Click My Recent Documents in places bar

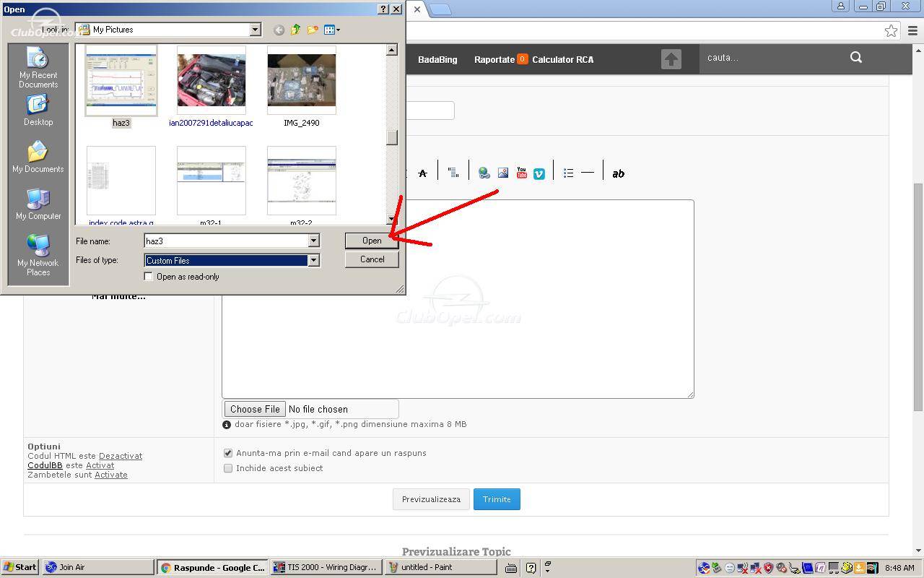coord(38,68)
